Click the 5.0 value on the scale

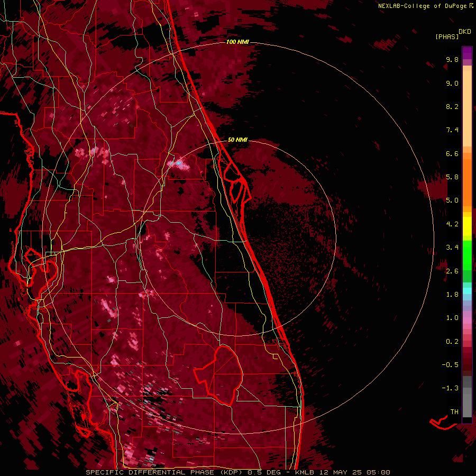click(x=452, y=200)
